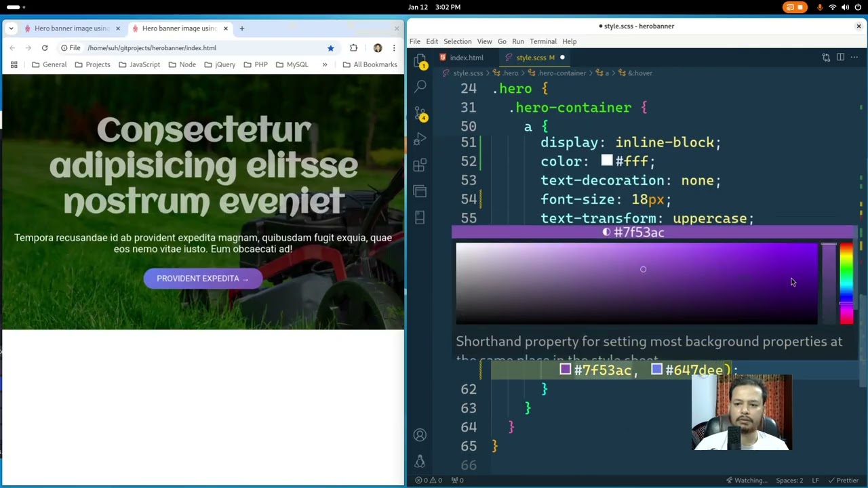The width and height of the screenshot is (868, 488).
Task: Open Source Control view with badge 4
Action: coord(420,113)
